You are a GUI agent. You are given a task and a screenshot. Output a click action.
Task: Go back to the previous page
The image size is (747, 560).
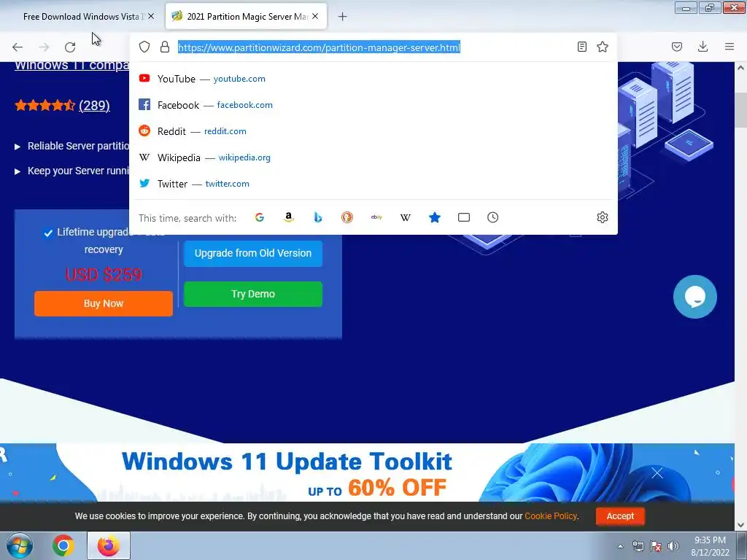[x=18, y=47]
